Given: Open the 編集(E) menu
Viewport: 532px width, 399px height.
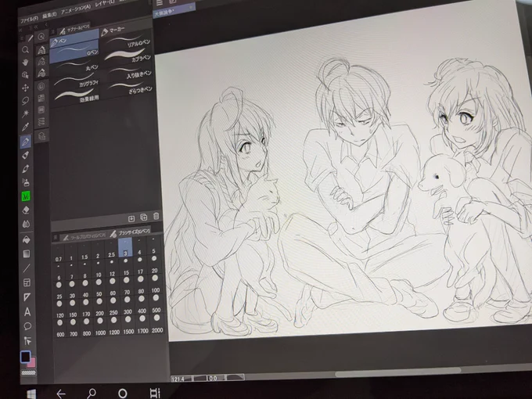Looking at the screenshot, I should click(x=49, y=16).
